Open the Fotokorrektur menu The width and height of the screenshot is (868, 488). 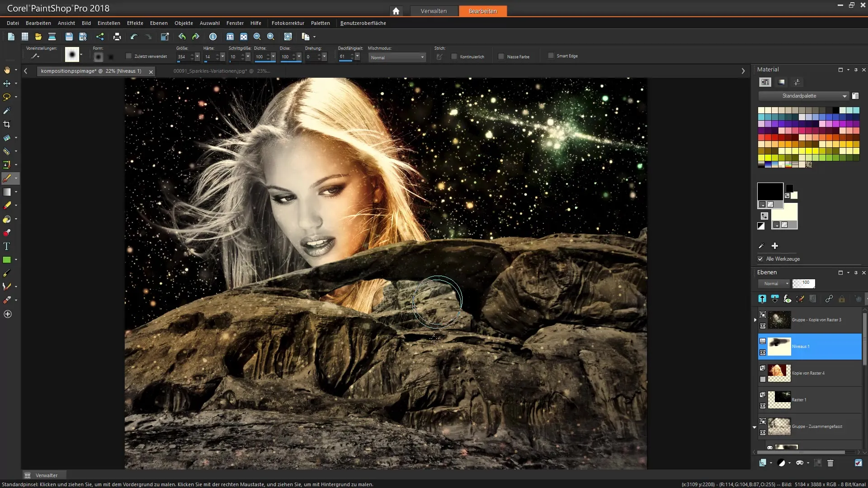click(x=288, y=23)
